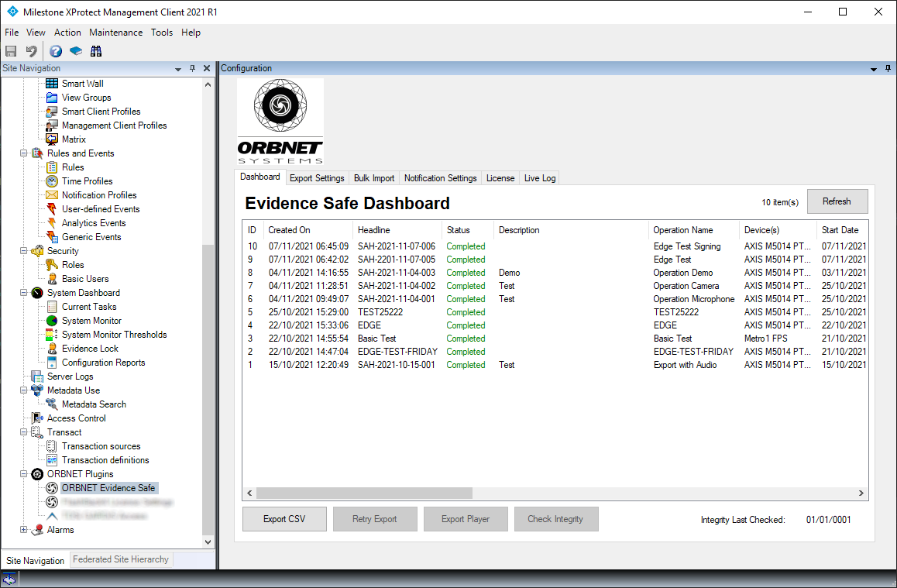The image size is (897, 588).
Task: Open the Help question mark icon
Action: coord(56,51)
